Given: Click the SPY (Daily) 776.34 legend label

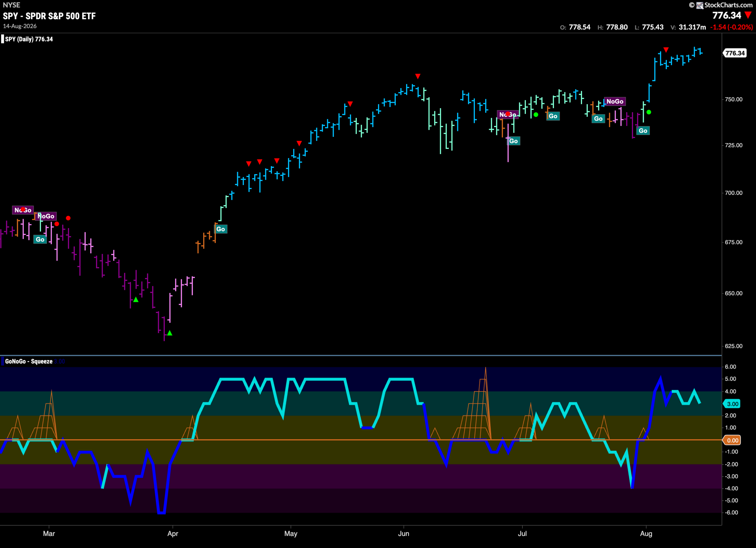Looking at the screenshot, I should [29, 39].
